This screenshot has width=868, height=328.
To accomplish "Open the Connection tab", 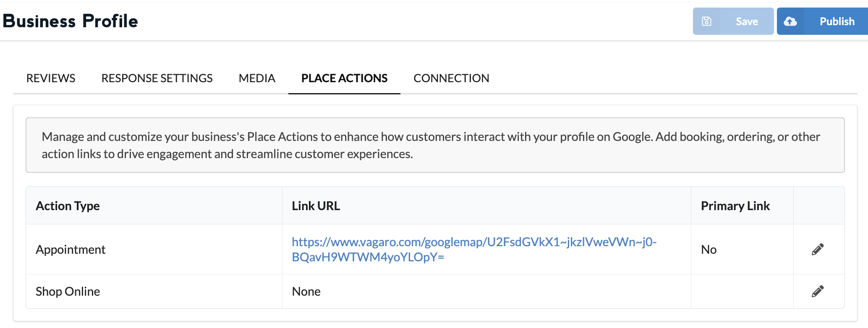I will (451, 78).
